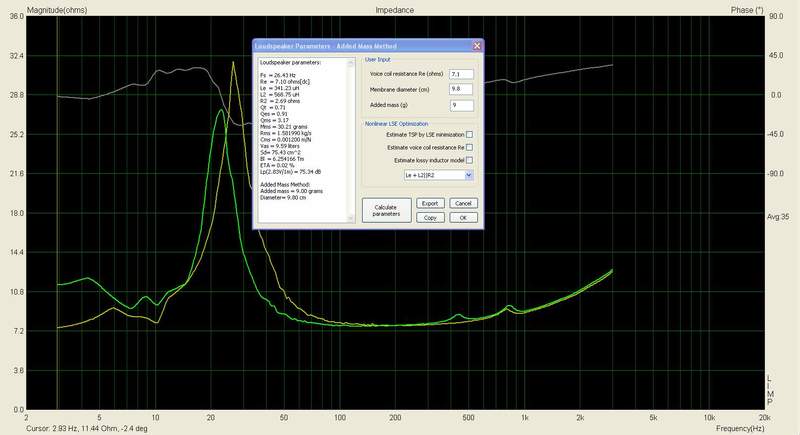Check Estimate lossy inductor model option
Image resolution: width=800 pixels, height=435 pixels.
469,160
